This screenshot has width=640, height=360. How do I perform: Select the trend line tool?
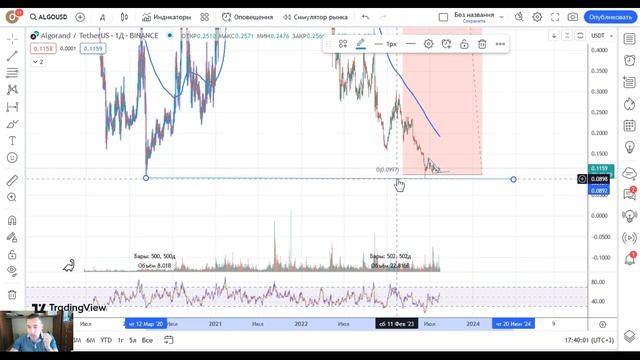click(x=12, y=56)
